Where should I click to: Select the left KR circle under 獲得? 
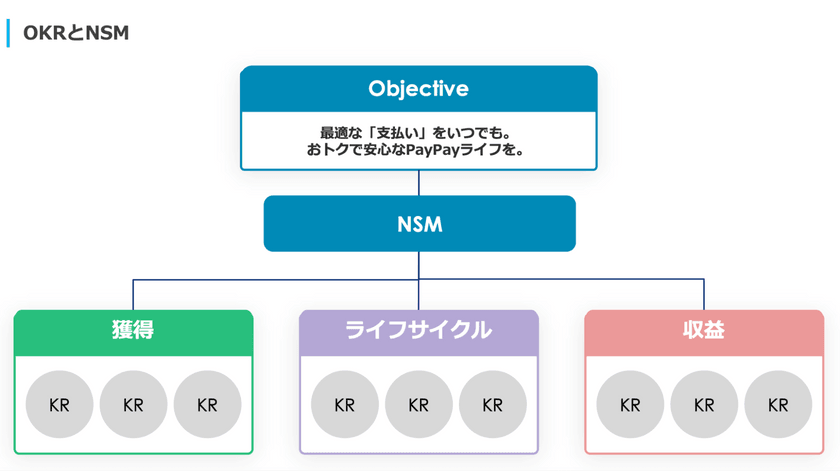click(x=60, y=405)
